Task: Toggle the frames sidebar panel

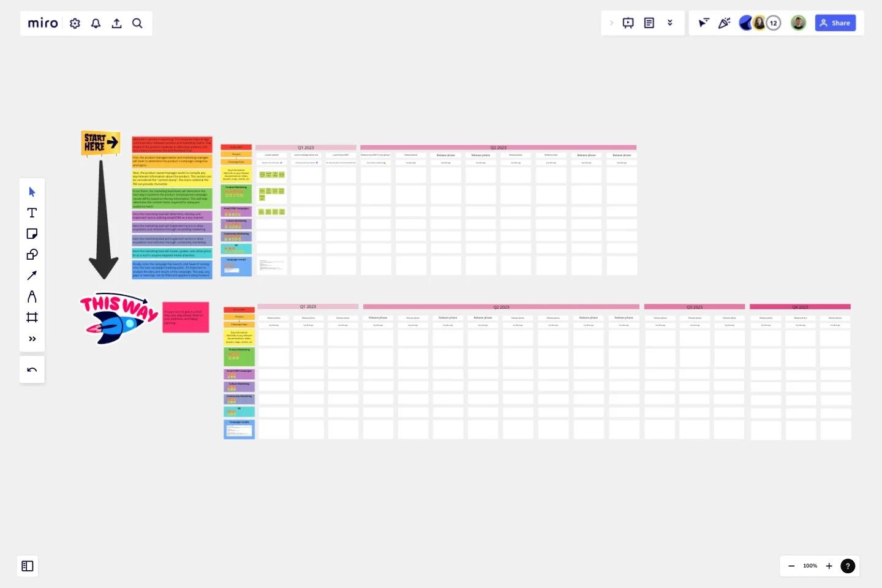Action: point(27,566)
